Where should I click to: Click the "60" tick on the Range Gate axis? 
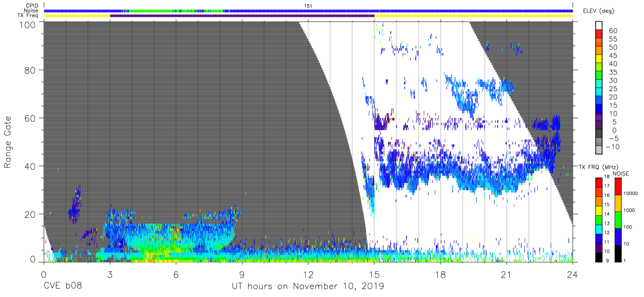(30, 118)
